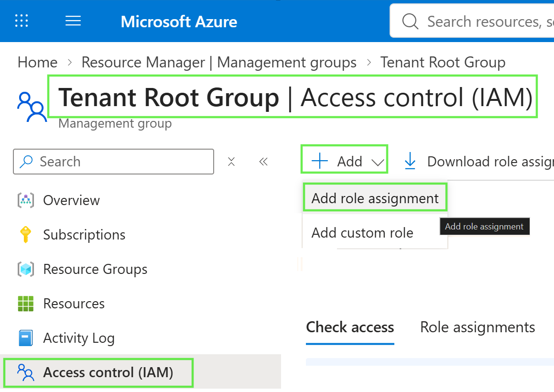
Task: Open Resource Manager | Management groups breadcrumb
Action: [x=219, y=62]
